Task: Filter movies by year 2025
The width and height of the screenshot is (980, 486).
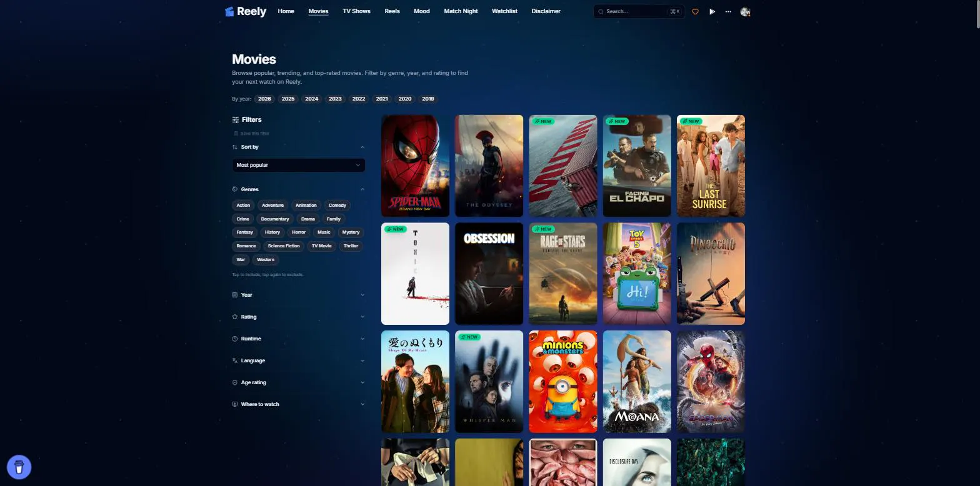Action: point(288,99)
